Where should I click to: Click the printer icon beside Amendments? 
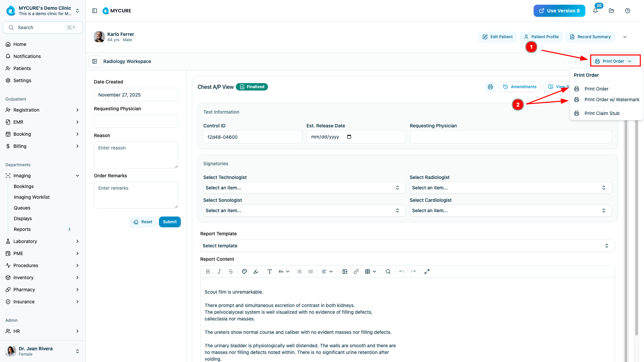point(490,87)
